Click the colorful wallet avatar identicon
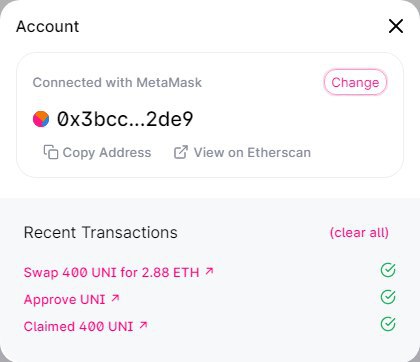The image size is (420, 362). point(41,119)
